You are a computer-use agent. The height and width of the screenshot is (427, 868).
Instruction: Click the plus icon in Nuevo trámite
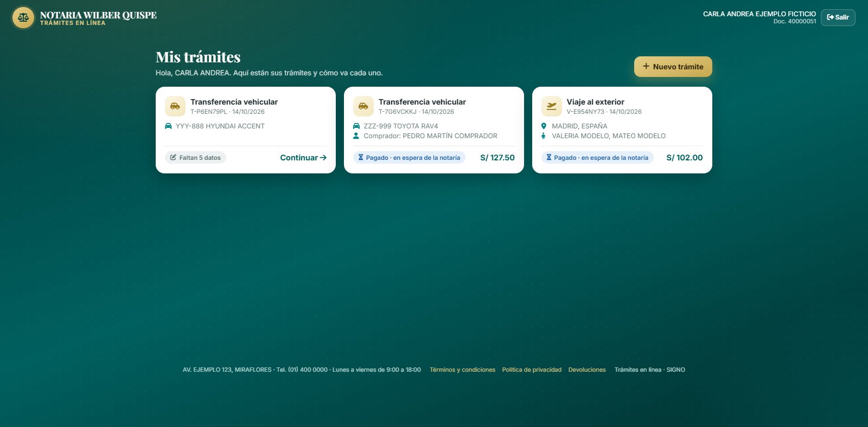point(646,66)
